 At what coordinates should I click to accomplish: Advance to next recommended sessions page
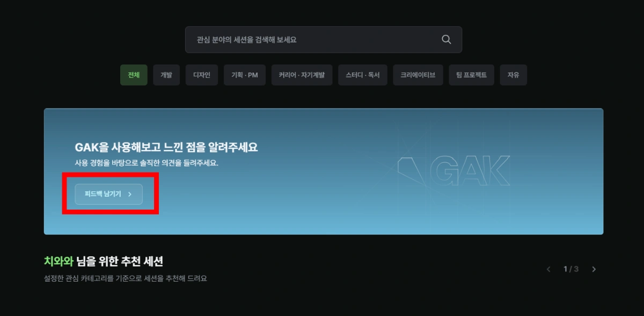point(594,269)
